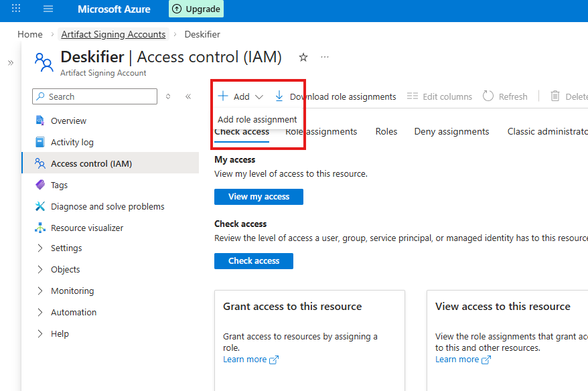This screenshot has height=391, width=588.
Task: Click the Access control (IAM) menu icon
Action: (x=40, y=163)
